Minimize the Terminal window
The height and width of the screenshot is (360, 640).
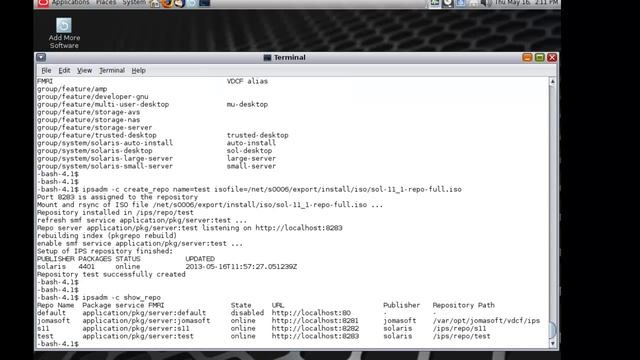(527, 58)
